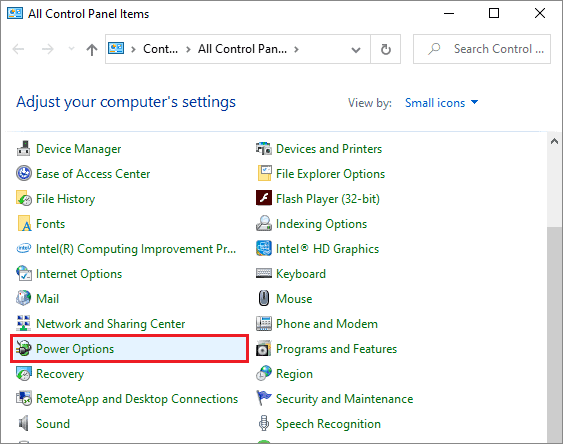Click the 'Cont...' breadcrumb segment
This screenshot has height=444, width=563.
(160, 49)
